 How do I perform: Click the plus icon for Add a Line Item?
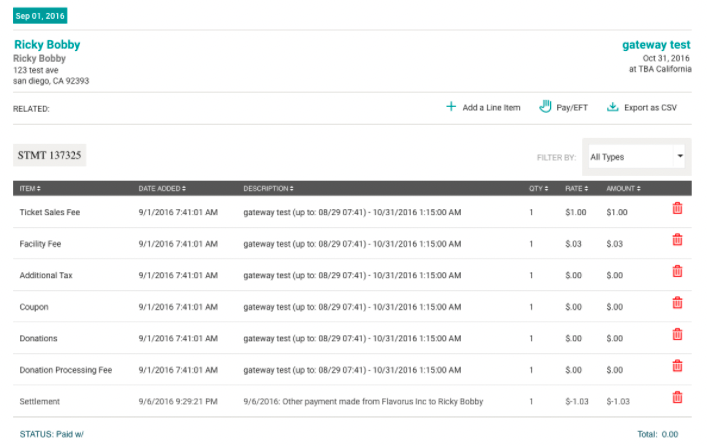451,106
